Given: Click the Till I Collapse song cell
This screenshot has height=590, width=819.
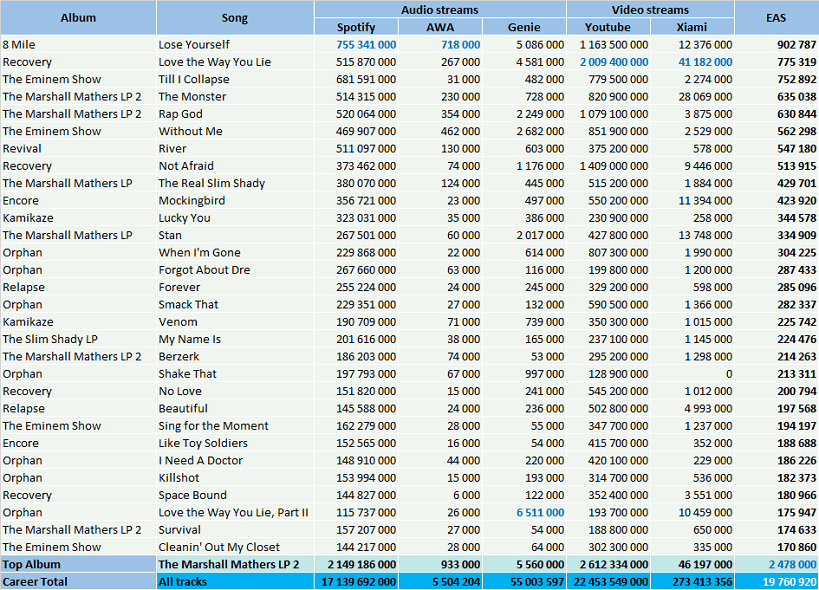Looking at the screenshot, I should pyautogui.click(x=235, y=79).
